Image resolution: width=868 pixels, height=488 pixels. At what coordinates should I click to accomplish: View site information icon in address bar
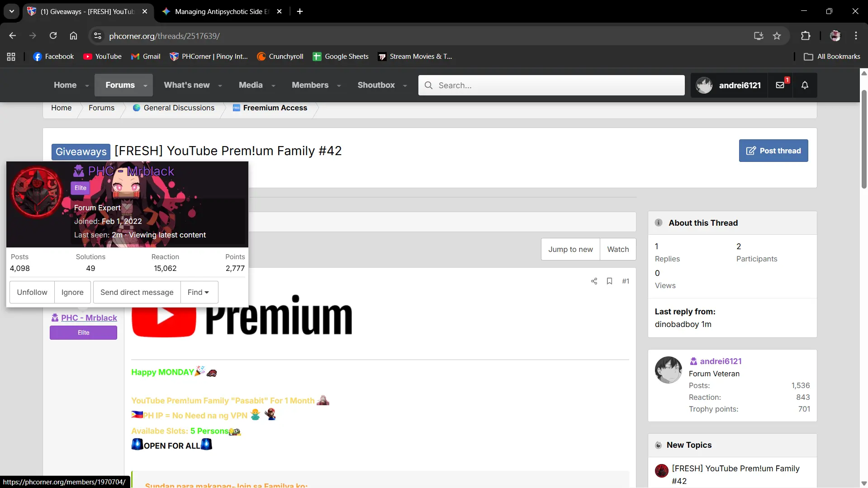point(97,36)
